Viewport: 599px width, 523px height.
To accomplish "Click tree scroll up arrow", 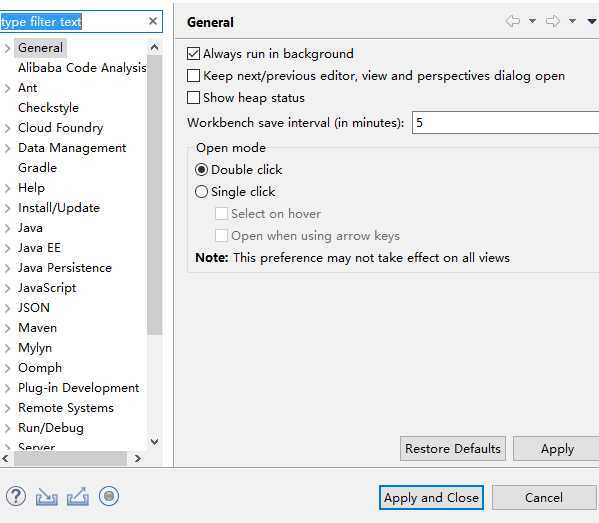I will (154, 47).
